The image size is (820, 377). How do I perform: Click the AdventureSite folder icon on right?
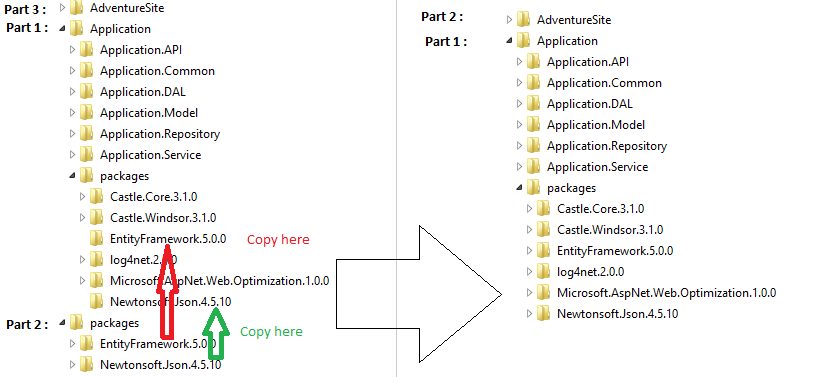[x=523, y=20]
